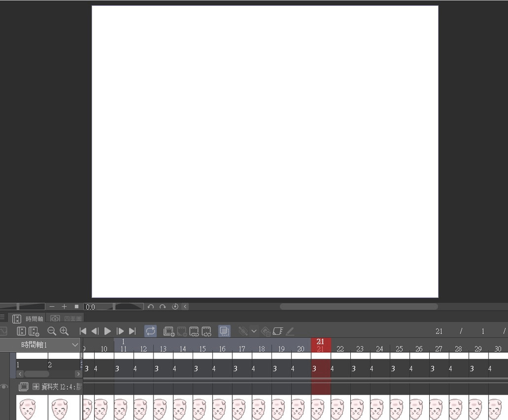Click the keyframe enable icon

pos(243,331)
